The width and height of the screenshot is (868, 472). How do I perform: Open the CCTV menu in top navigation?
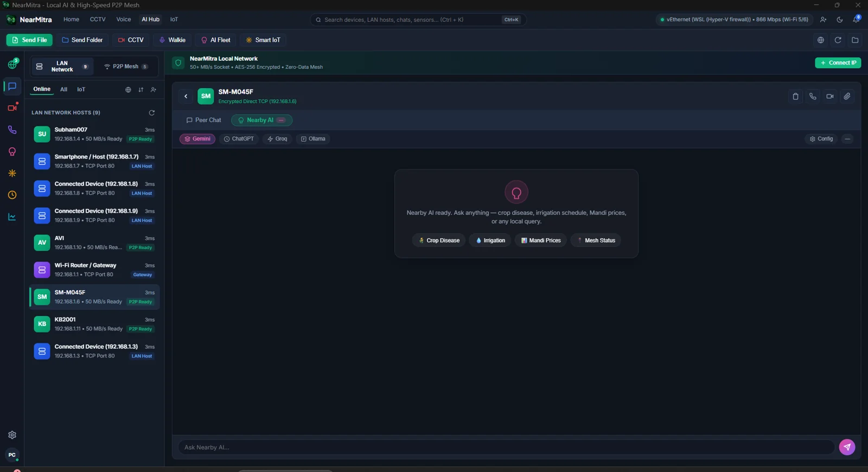tap(98, 20)
